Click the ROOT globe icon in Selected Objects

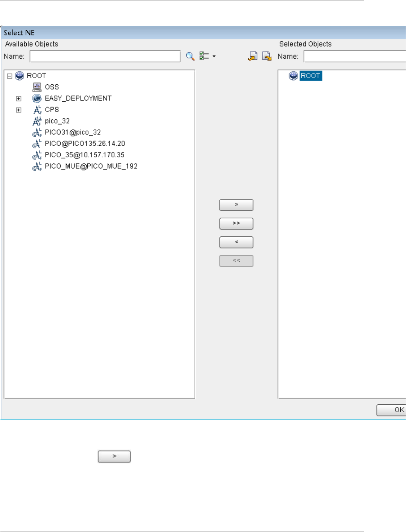(x=293, y=76)
